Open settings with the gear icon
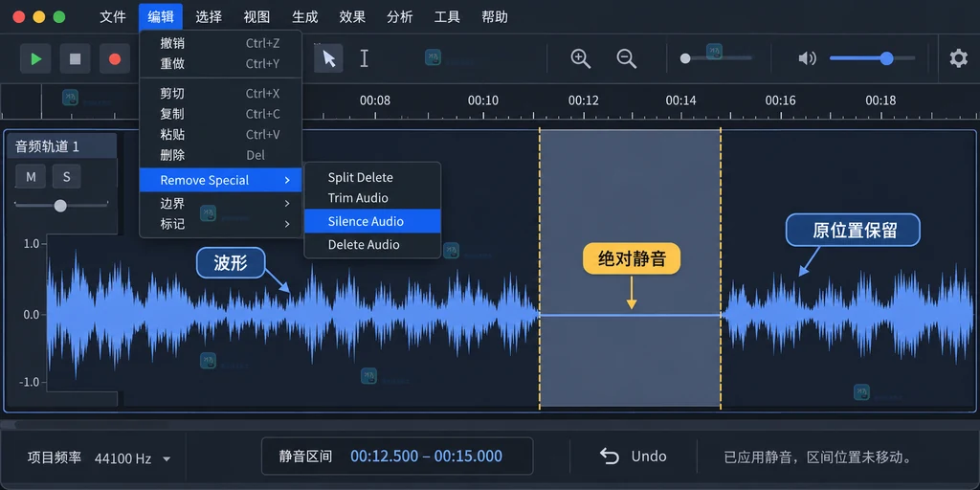Image resolution: width=980 pixels, height=490 pixels. pos(958,58)
